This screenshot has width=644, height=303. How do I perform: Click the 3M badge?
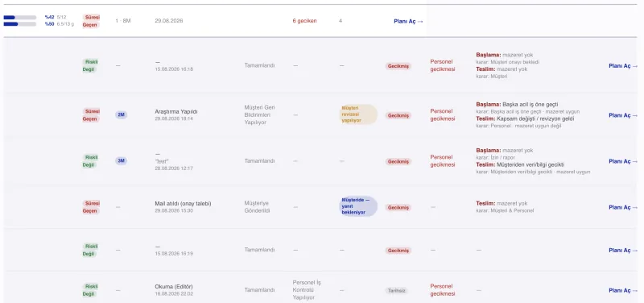(122, 160)
